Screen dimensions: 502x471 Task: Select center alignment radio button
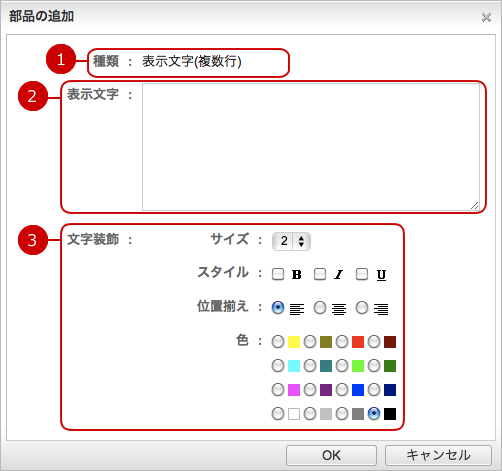(320, 308)
